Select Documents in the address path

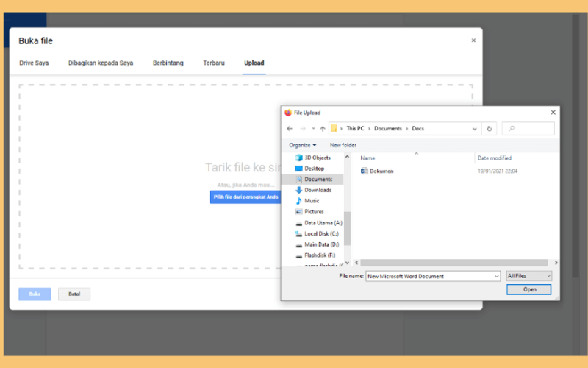[x=388, y=128]
